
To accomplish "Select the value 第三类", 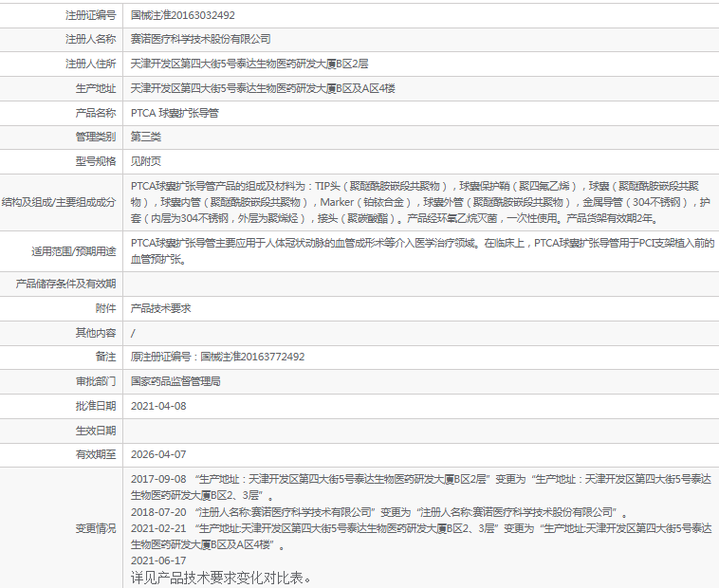I will tap(146, 137).
